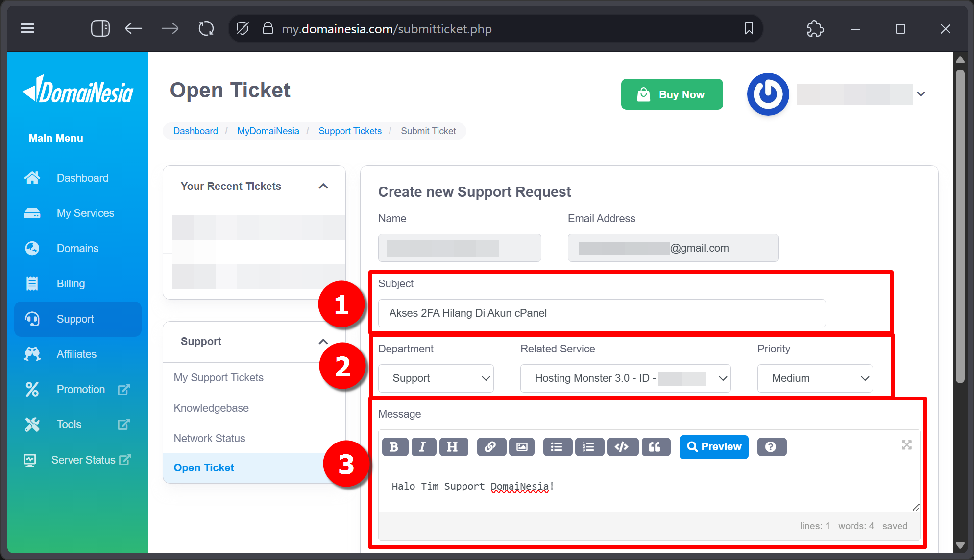Open the editor help question mark
This screenshot has width=974, height=560.
point(771,447)
